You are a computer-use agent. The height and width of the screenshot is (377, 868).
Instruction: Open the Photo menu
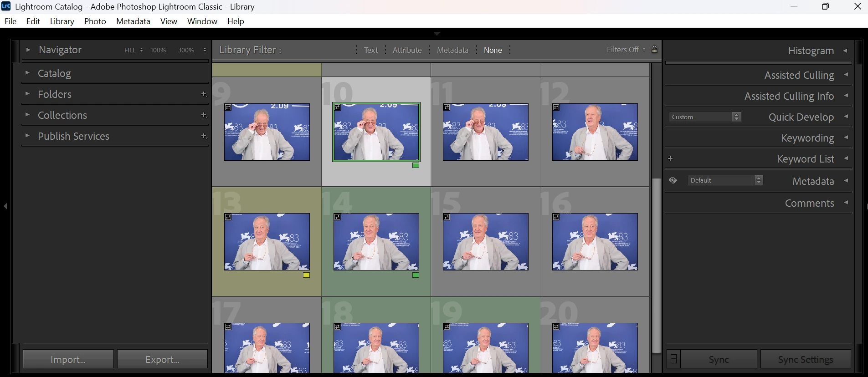(x=95, y=21)
